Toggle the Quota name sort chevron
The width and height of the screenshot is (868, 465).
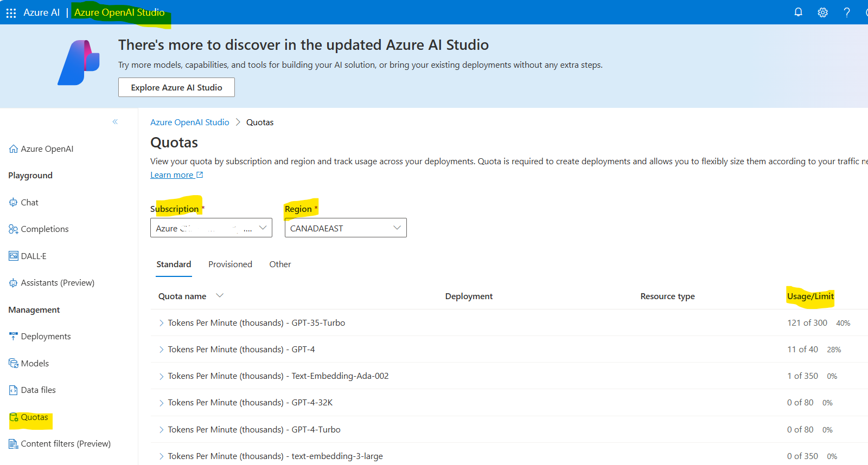coord(220,295)
